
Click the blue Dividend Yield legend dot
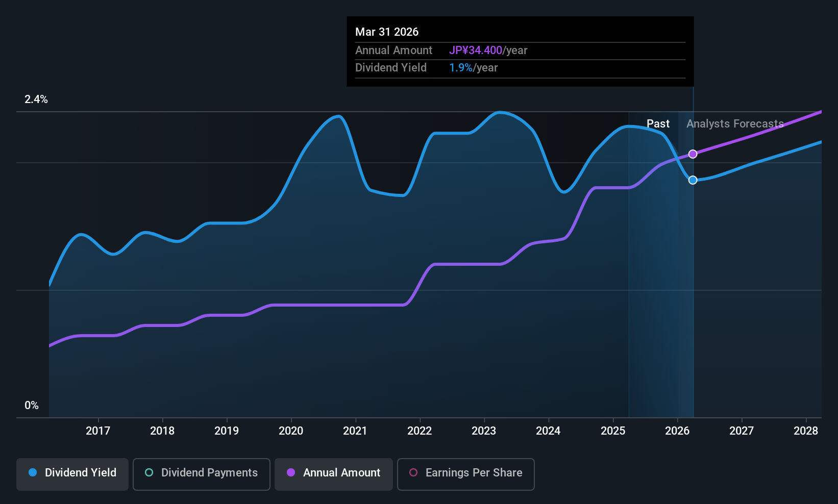pos(33,472)
